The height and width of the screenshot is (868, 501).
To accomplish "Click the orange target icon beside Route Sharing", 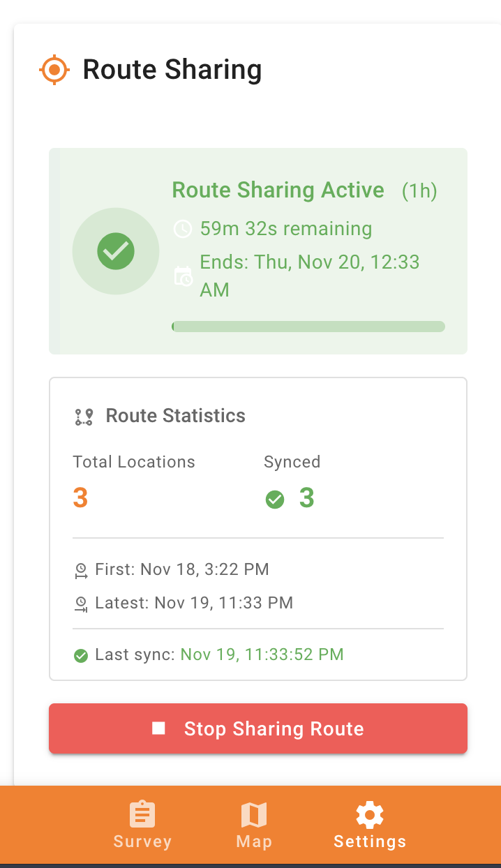I will (x=54, y=70).
